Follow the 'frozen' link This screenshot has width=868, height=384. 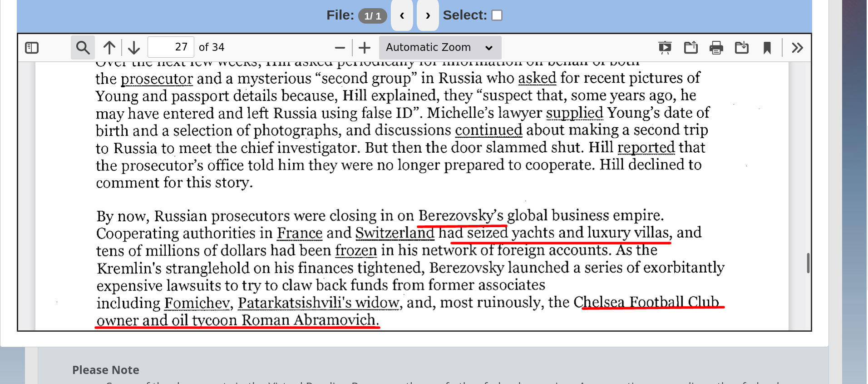click(356, 250)
